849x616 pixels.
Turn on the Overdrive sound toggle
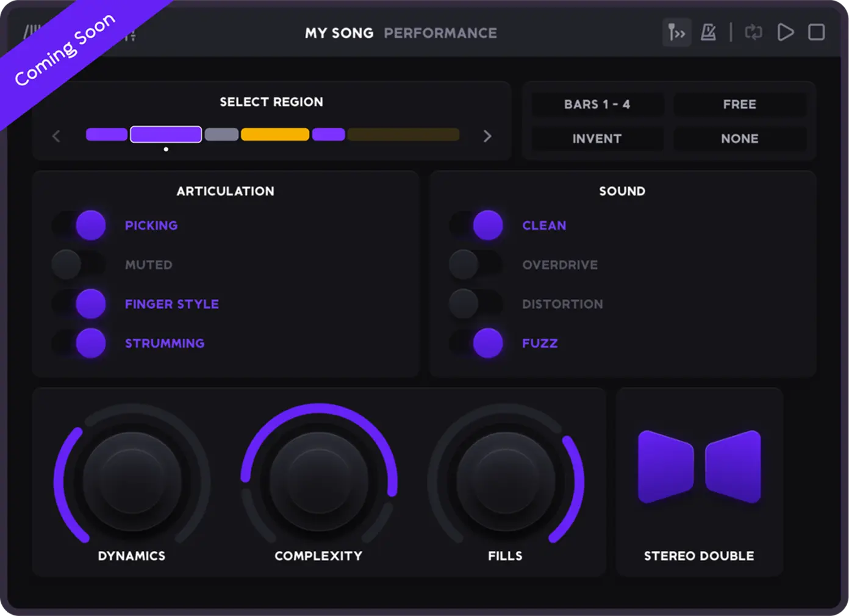click(x=476, y=264)
